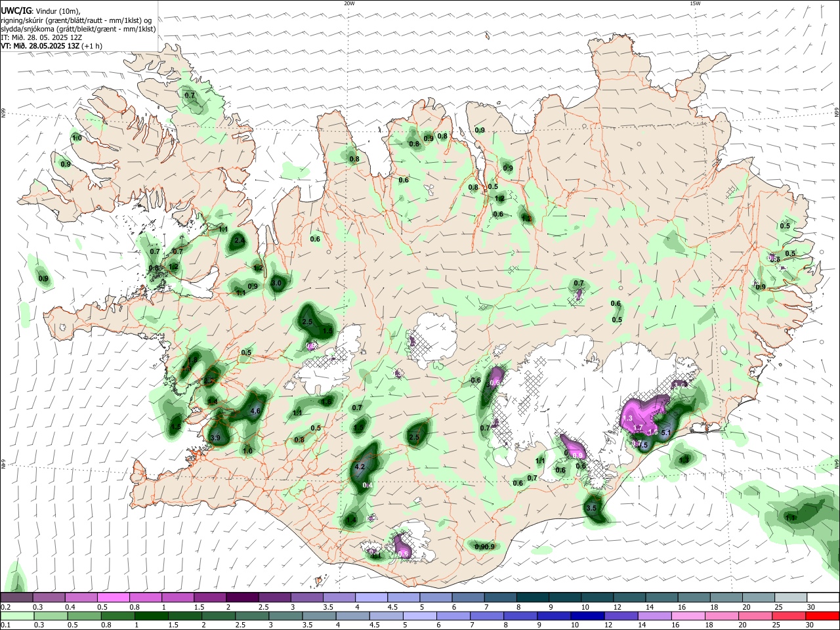Click the 3.0 precipitation value on the map
The image size is (840, 630).
277,283
